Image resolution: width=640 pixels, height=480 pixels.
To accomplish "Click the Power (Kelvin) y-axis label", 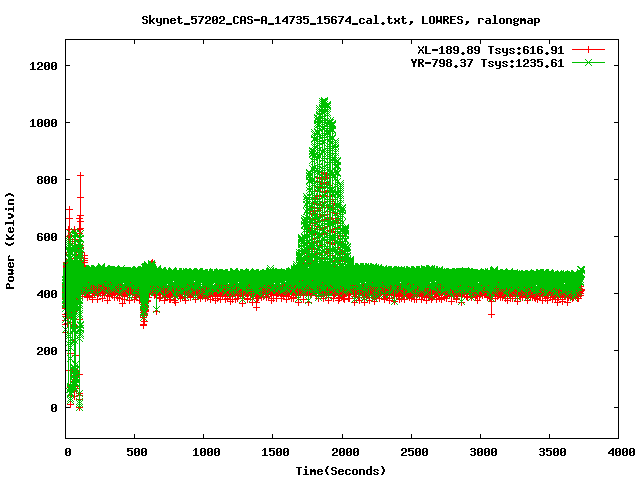I will pyautogui.click(x=10, y=241).
